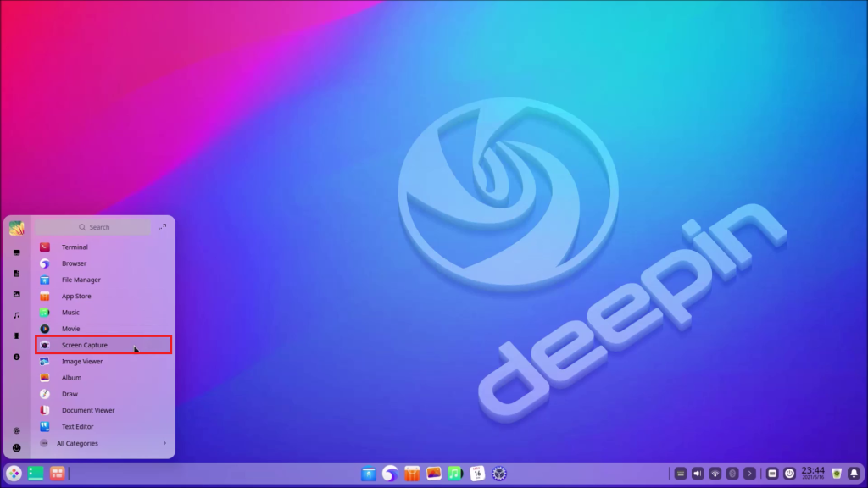
Task: Expand the system tray arrow
Action: [749, 474]
